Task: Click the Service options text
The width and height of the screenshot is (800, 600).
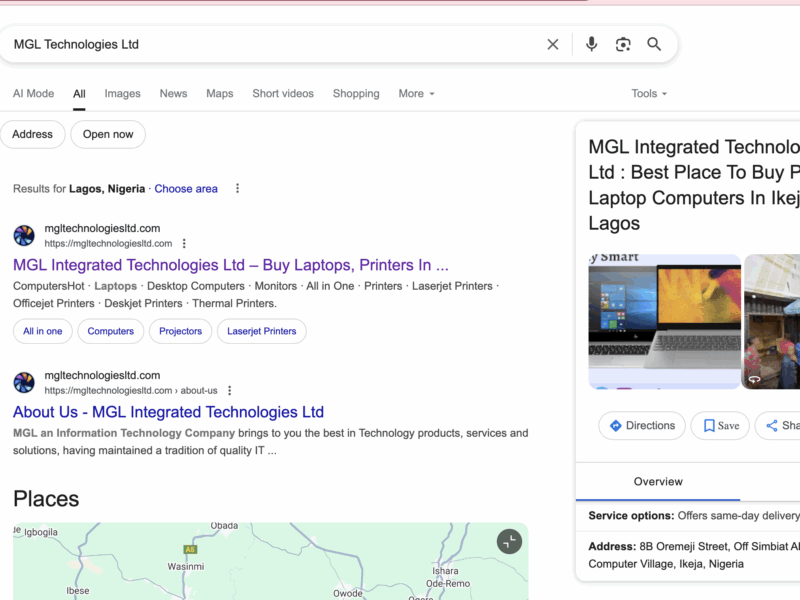Action: click(x=694, y=516)
